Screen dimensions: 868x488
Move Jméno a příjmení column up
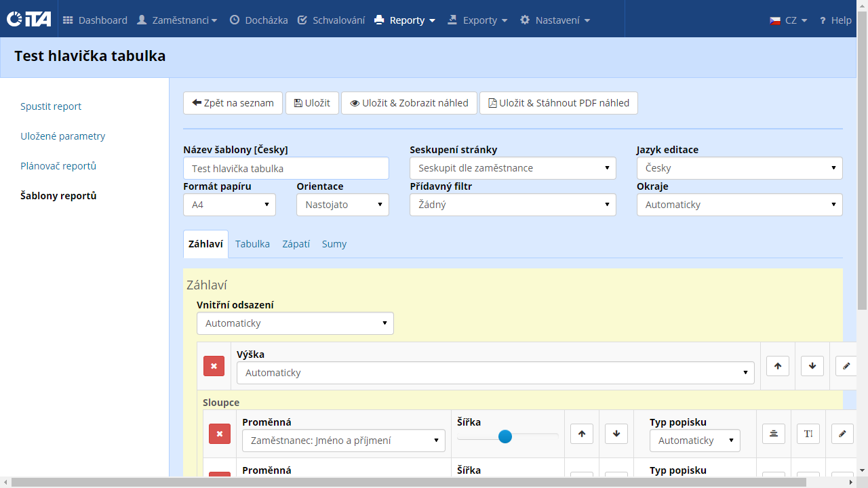tap(582, 434)
